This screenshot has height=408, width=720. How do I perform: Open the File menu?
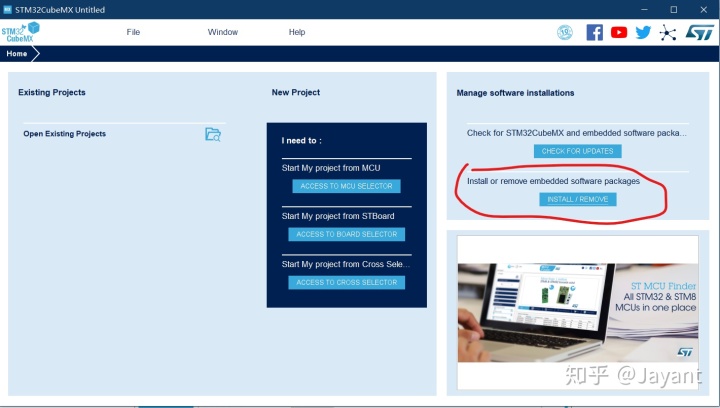pos(133,32)
